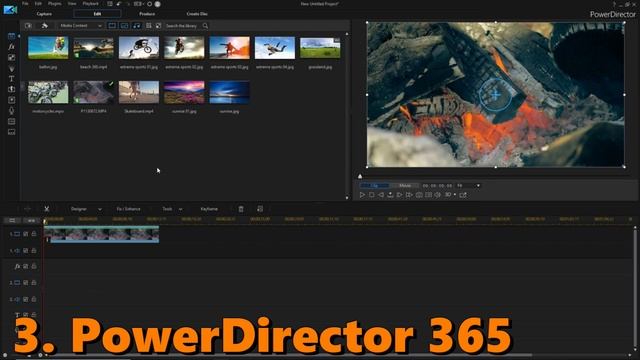Viewport: 640px width, 360px height.
Task: Open the File menu
Action: 25,4
